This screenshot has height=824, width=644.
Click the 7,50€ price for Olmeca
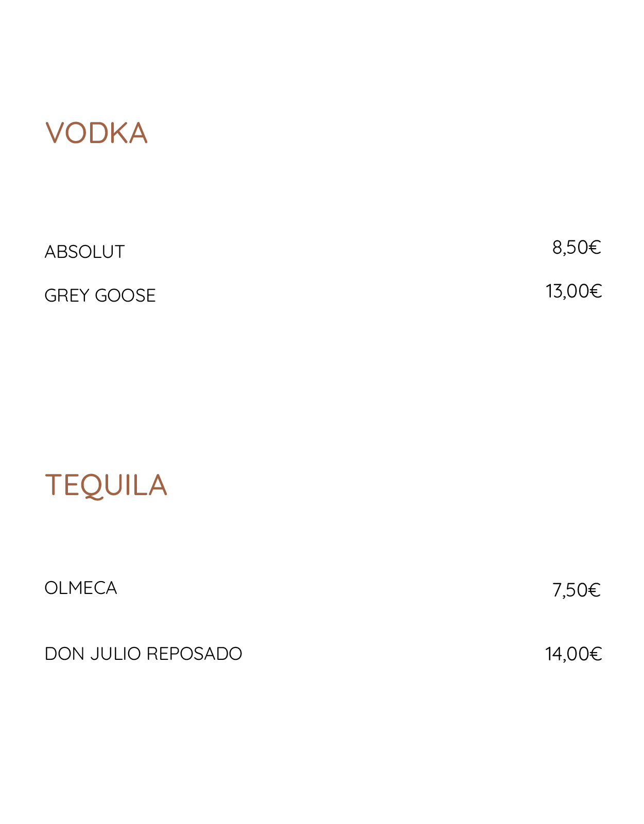[x=576, y=590]
